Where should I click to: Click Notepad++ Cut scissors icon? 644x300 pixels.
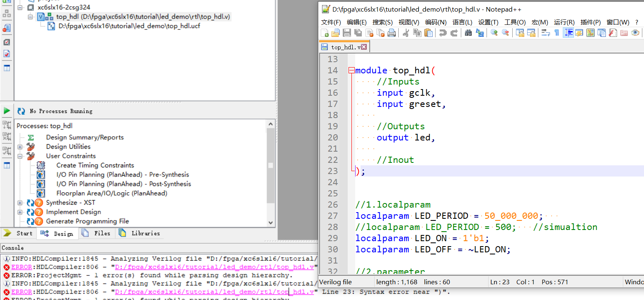pyautogui.click(x=406, y=33)
